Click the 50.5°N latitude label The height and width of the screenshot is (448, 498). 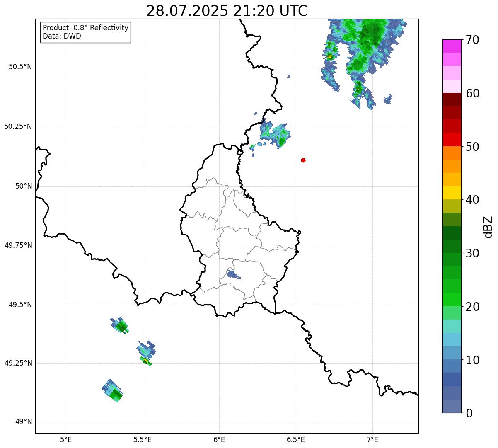pyautogui.click(x=20, y=67)
